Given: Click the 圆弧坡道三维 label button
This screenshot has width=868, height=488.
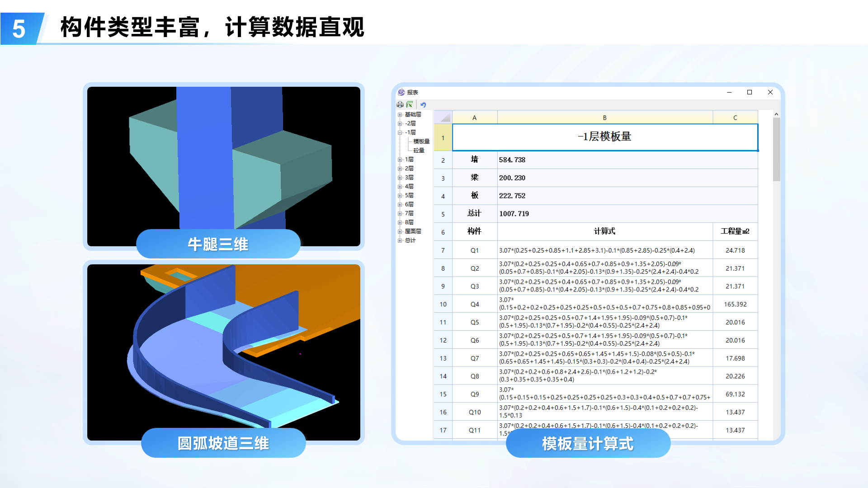Looking at the screenshot, I should [x=223, y=443].
